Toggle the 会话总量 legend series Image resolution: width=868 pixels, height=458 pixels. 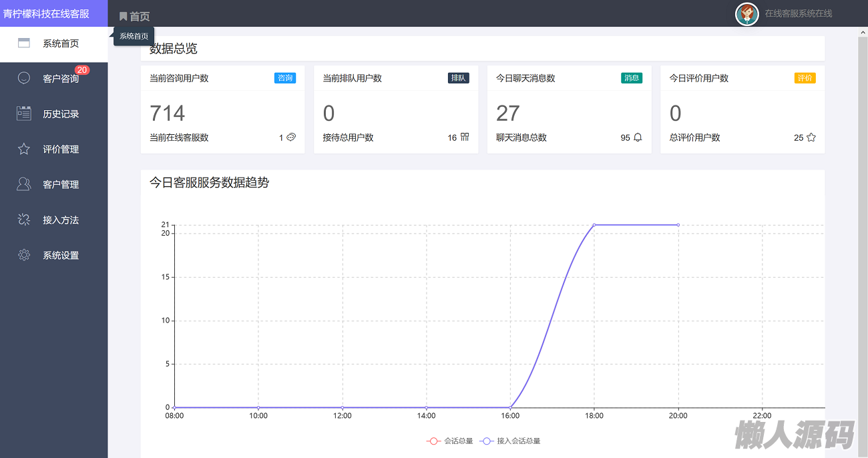pyautogui.click(x=449, y=441)
